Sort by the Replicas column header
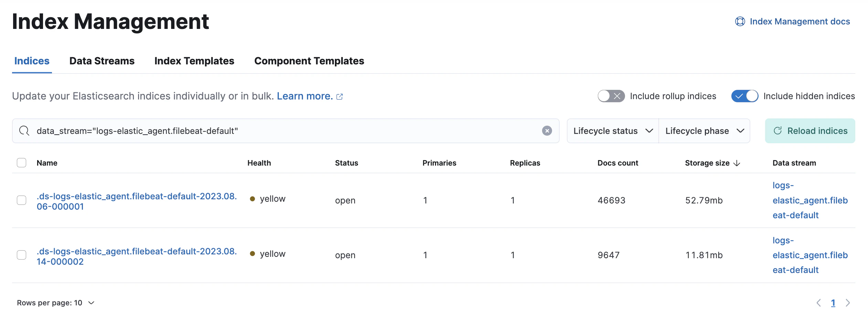 (525, 163)
